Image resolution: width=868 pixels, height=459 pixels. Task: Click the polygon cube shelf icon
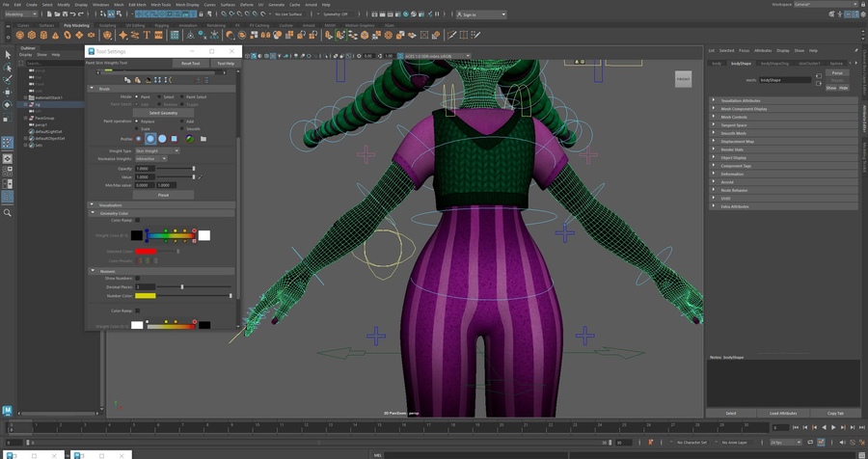tap(32, 36)
